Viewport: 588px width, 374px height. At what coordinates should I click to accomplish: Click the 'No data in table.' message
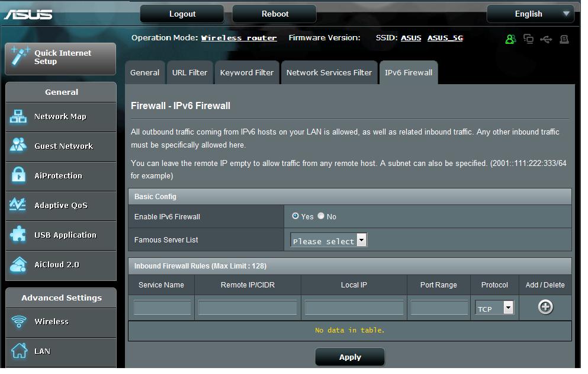[x=349, y=330]
